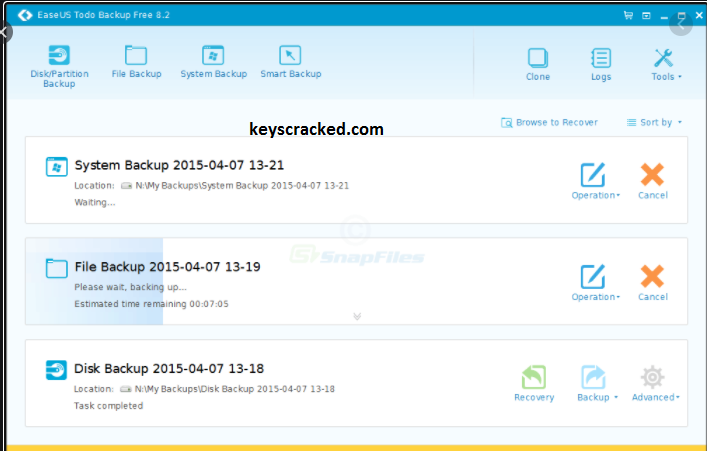This screenshot has height=451, width=707.
Task: Click the 'Please wait, backing up...' status text
Action: tap(130, 287)
